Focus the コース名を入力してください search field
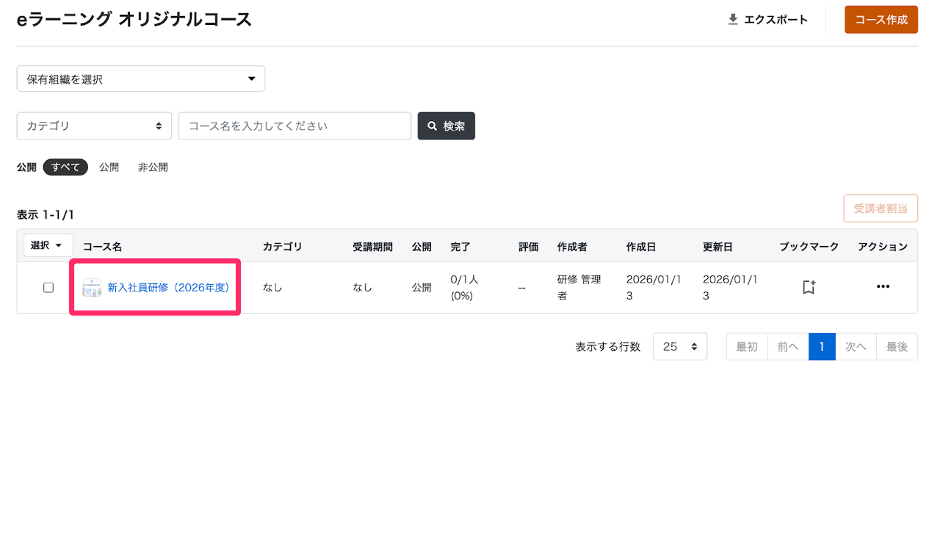Image resolution: width=943 pixels, height=560 pixels. [295, 126]
